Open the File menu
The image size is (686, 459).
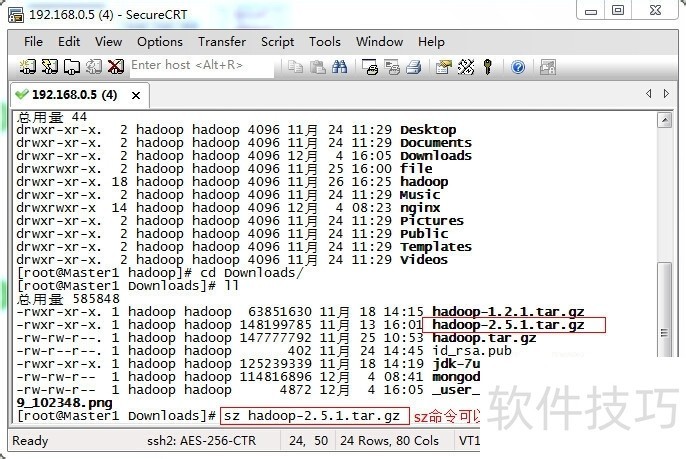click(x=33, y=42)
